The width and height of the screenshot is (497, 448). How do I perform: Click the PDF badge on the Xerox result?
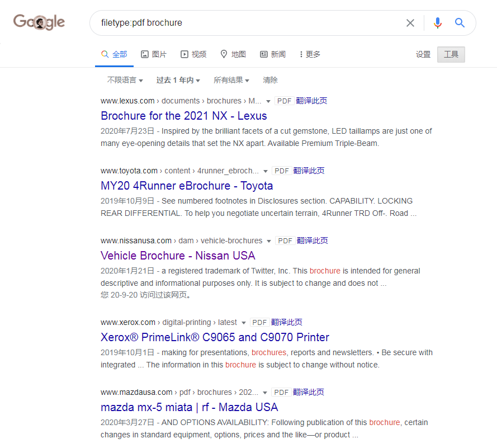tap(259, 322)
